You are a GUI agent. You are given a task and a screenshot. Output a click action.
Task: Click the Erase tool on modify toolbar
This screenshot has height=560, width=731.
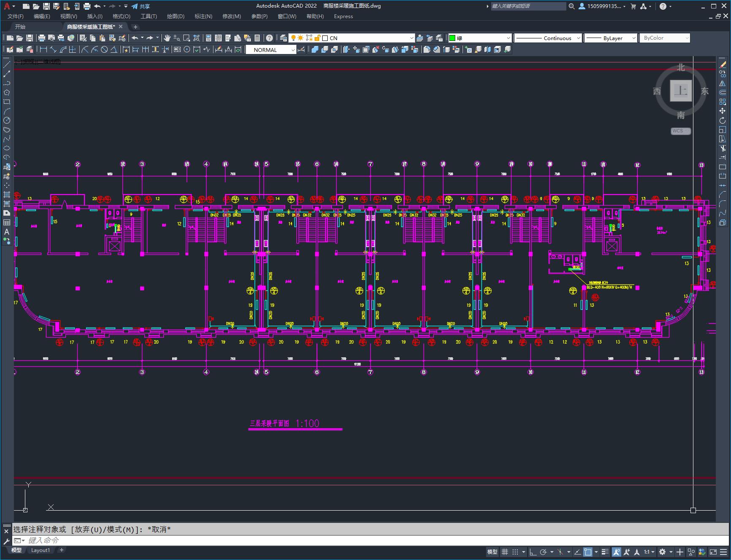pos(723,65)
